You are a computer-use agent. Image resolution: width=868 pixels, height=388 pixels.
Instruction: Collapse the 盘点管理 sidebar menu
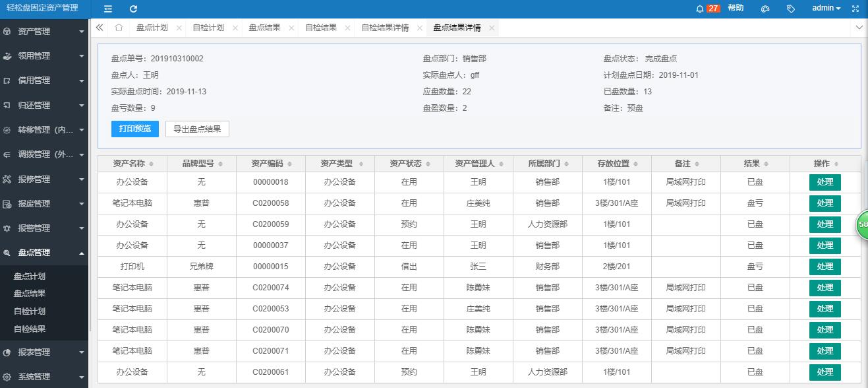44,253
